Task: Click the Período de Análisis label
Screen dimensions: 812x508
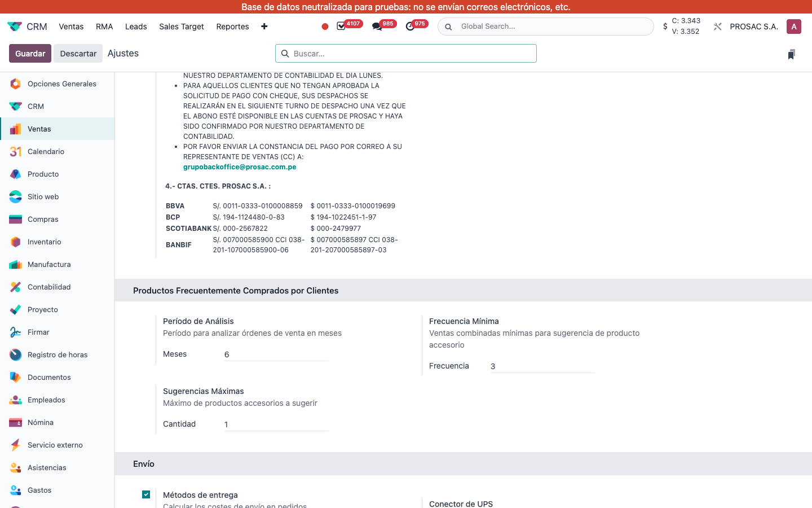Action: click(198, 321)
